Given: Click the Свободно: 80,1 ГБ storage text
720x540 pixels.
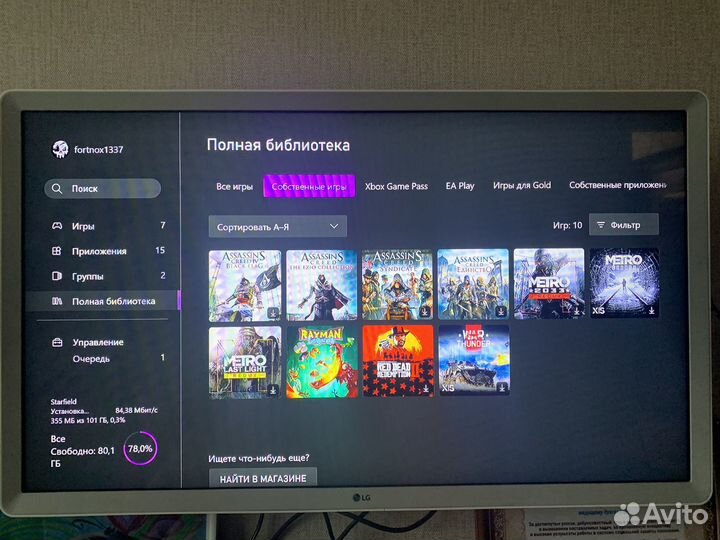Looking at the screenshot, I should (83, 457).
